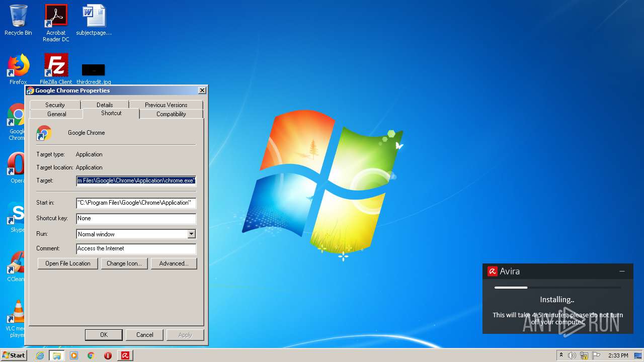Select the thirdcredit.jpg file thumbnail
The width and height of the screenshot is (644, 362).
click(x=94, y=70)
